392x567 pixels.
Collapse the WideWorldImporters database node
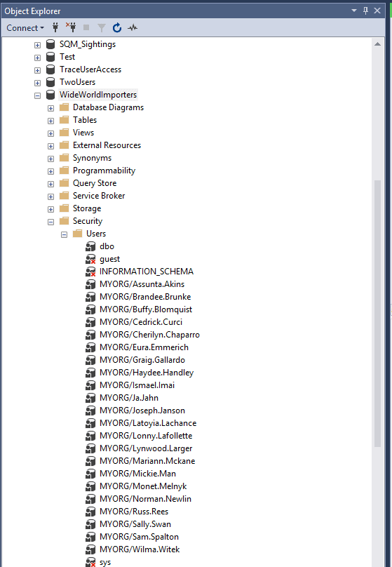click(x=38, y=96)
